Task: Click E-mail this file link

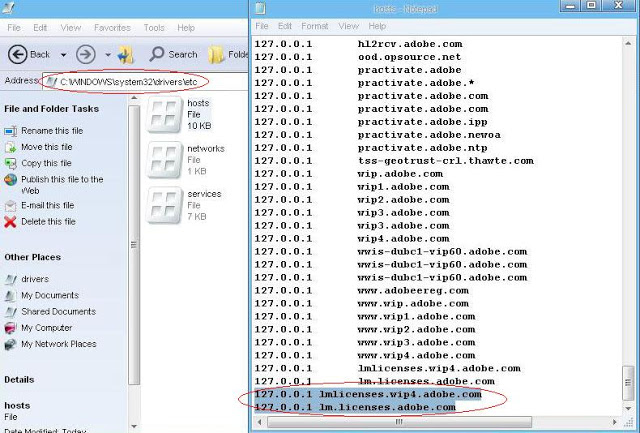Action: pos(48,205)
